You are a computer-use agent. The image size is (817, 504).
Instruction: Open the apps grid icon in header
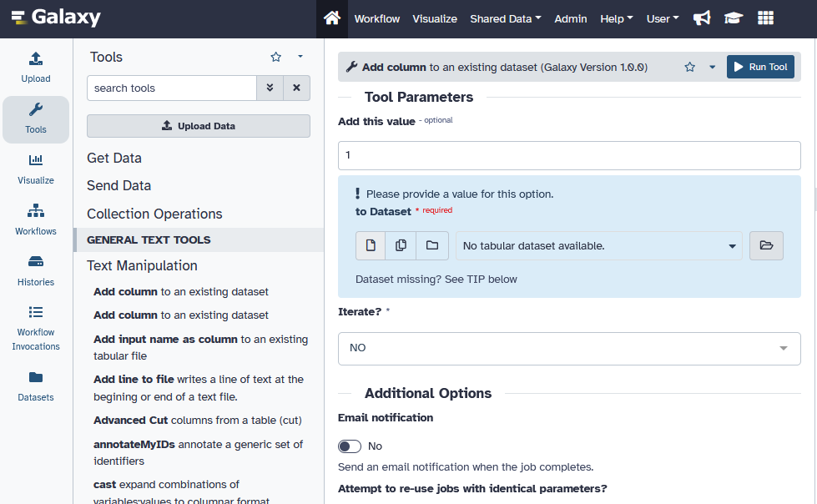[764, 18]
